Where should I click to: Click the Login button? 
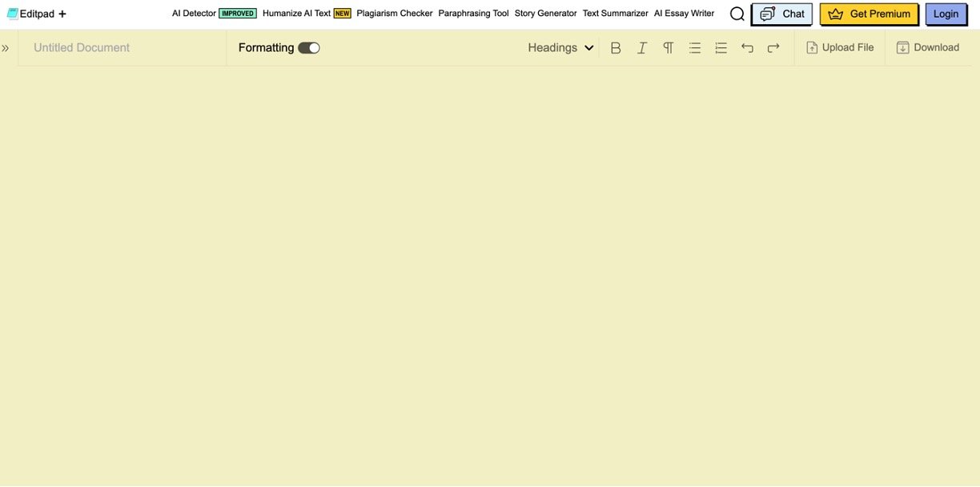pos(946,14)
